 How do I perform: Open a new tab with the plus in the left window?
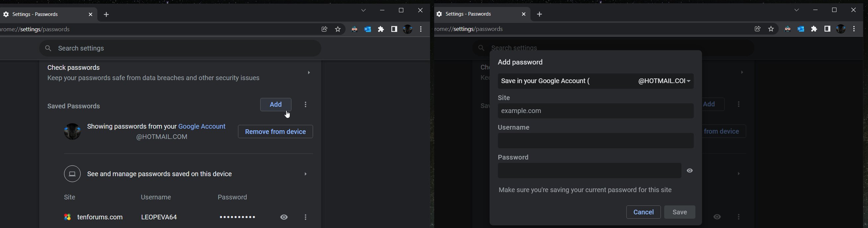pos(107,15)
